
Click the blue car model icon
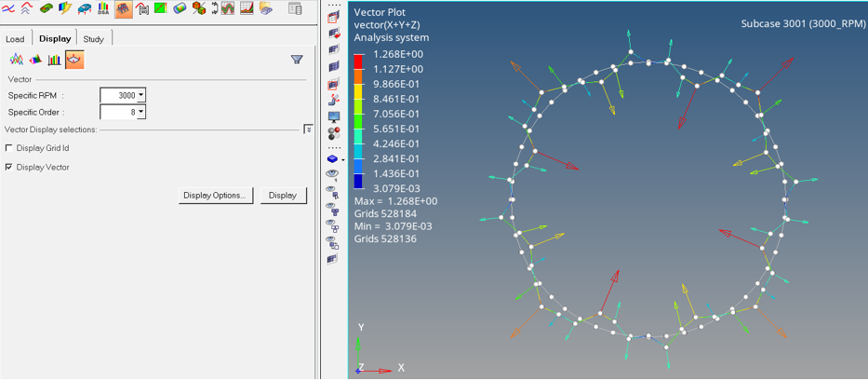(84, 9)
